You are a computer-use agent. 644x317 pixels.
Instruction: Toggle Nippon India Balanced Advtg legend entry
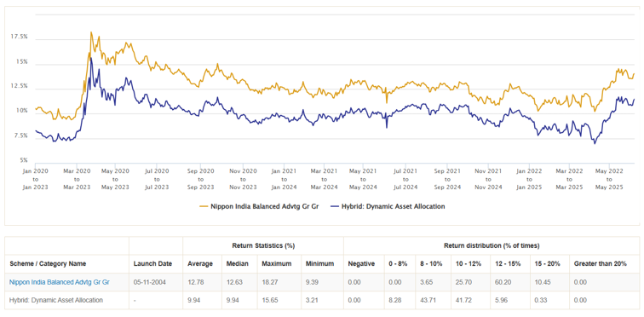(x=259, y=206)
